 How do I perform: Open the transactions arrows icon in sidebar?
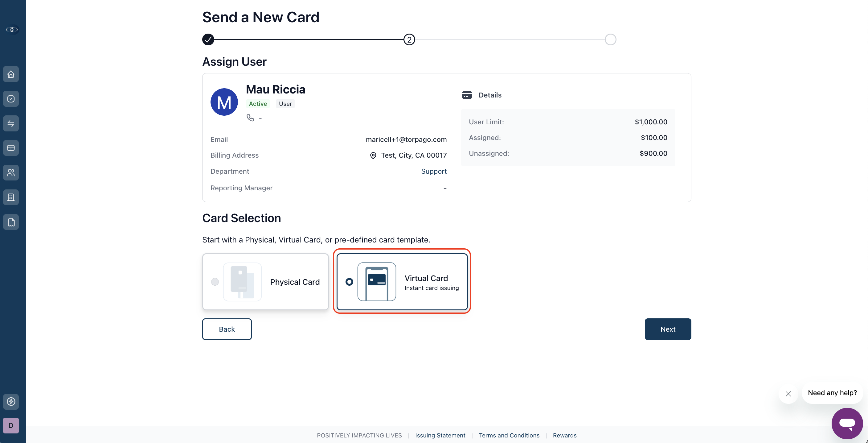coord(11,123)
